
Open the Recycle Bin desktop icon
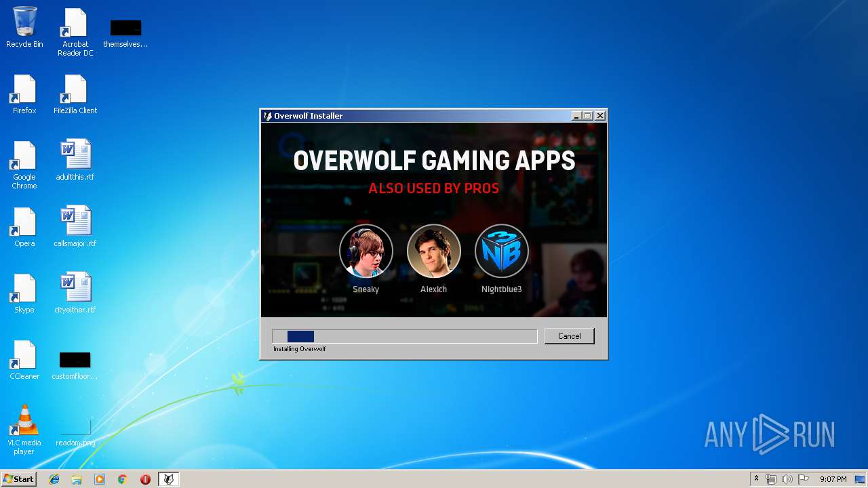coord(24,27)
